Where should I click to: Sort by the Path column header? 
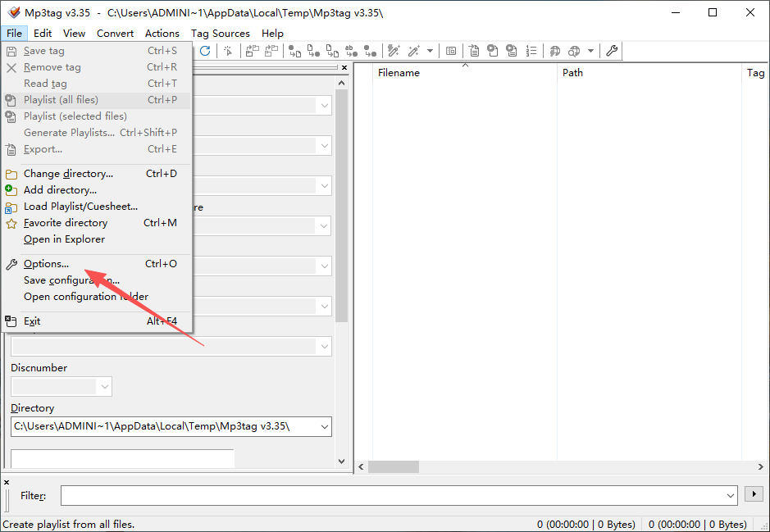tap(649, 73)
